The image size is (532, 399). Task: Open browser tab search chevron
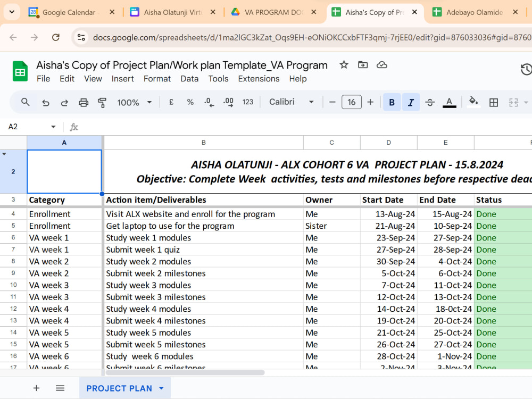coord(12,12)
